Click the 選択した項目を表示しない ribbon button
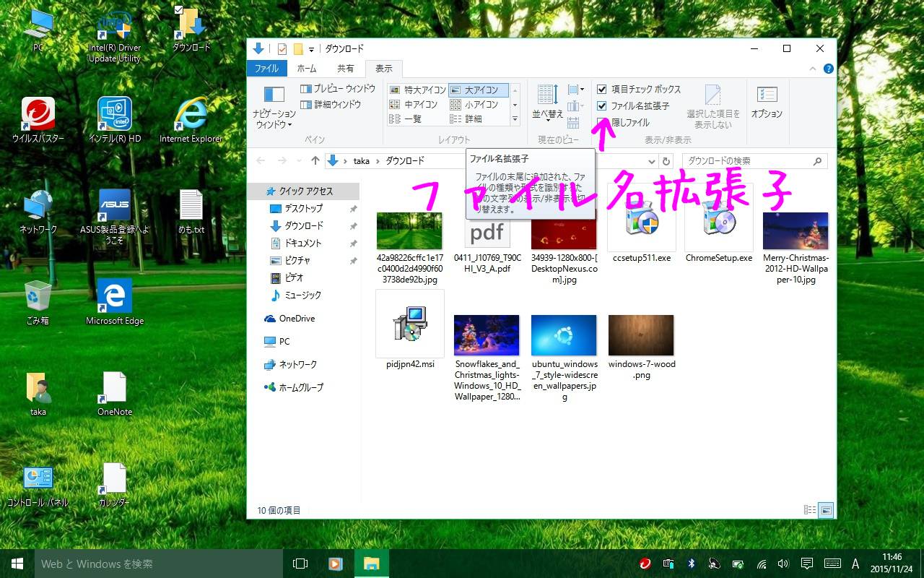The width and height of the screenshot is (924, 578). 713,107
